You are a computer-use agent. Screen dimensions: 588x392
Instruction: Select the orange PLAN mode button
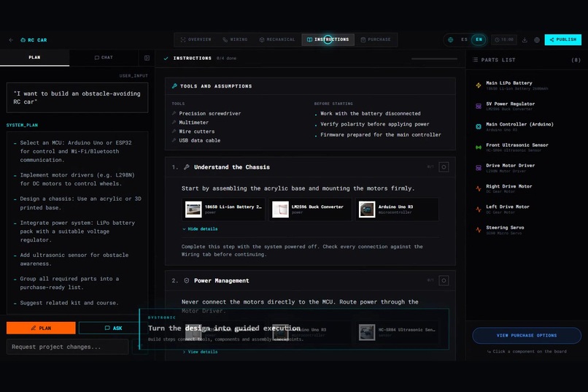[41, 328]
